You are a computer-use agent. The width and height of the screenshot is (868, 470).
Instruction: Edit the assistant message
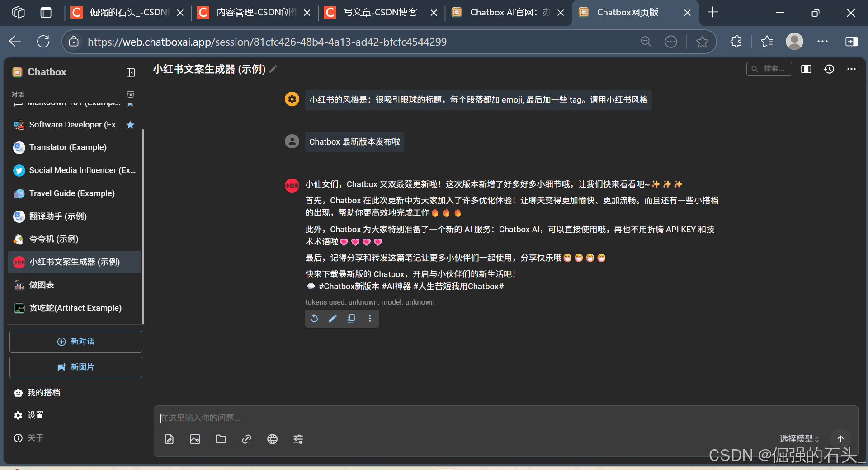[x=333, y=318]
